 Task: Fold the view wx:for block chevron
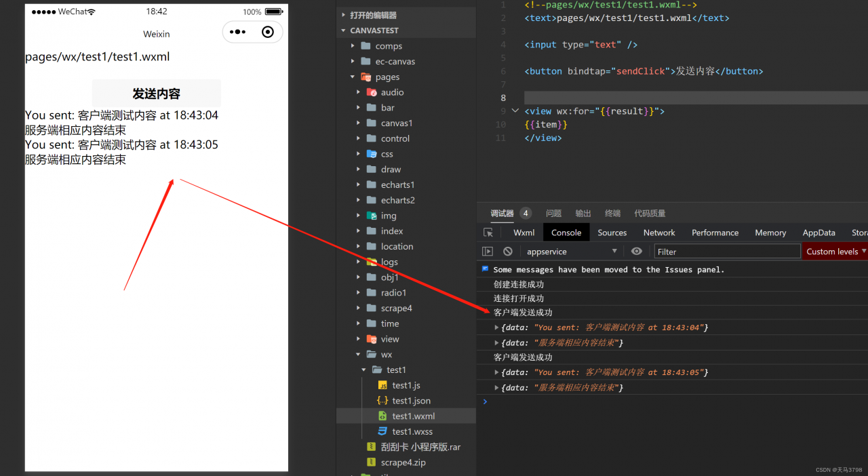coord(515,111)
